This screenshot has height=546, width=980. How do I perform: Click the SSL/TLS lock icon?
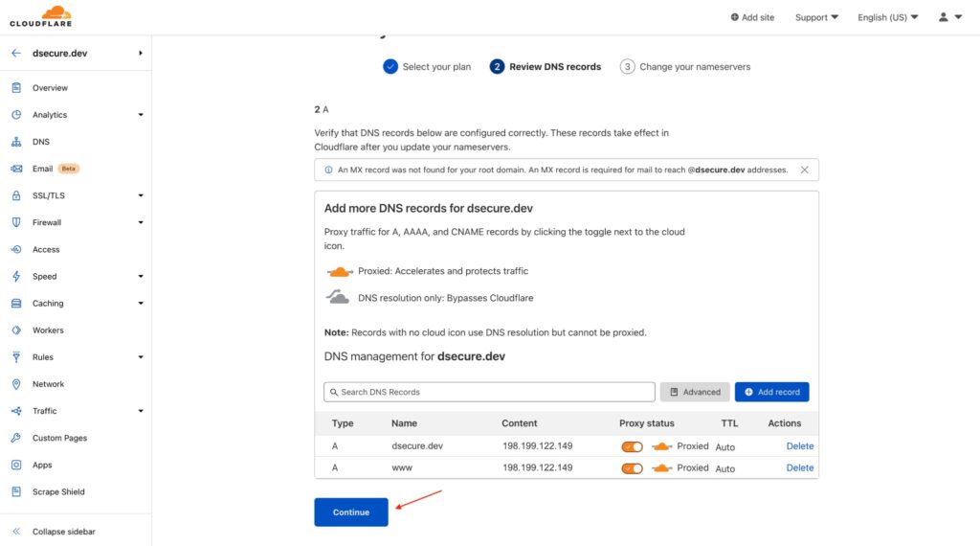16,195
